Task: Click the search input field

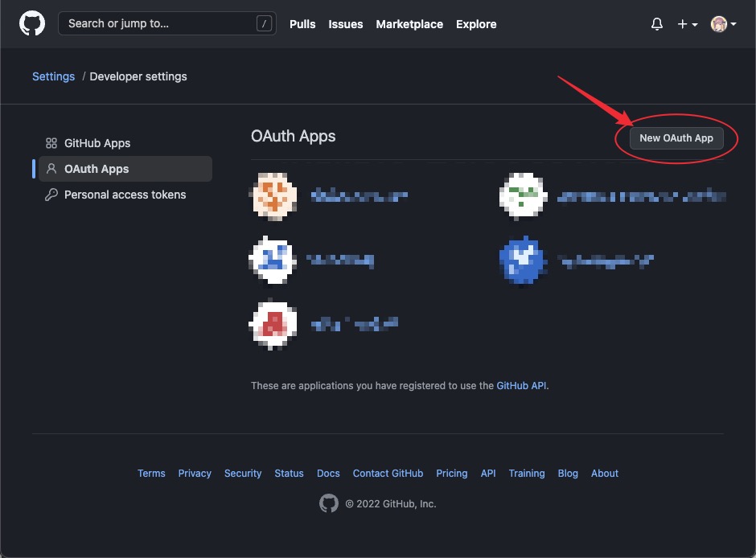Action: pyautogui.click(x=161, y=24)
